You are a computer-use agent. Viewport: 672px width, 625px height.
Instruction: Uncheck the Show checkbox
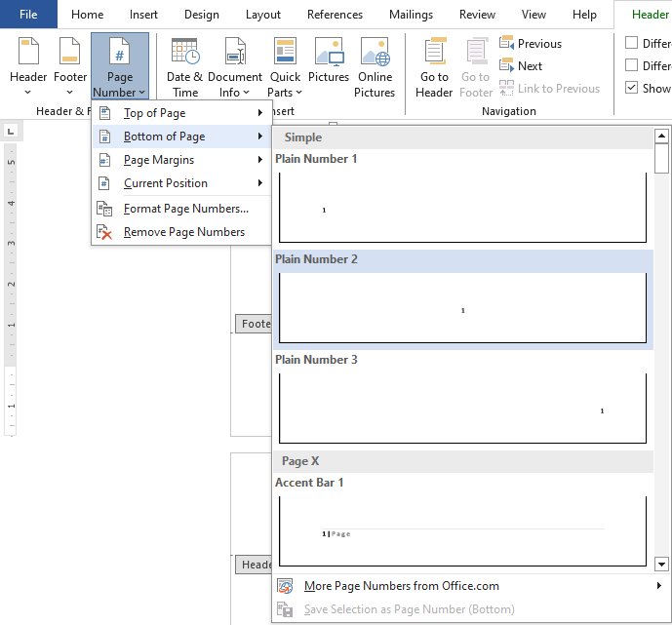pyautogui.click(x=631, y=88)
